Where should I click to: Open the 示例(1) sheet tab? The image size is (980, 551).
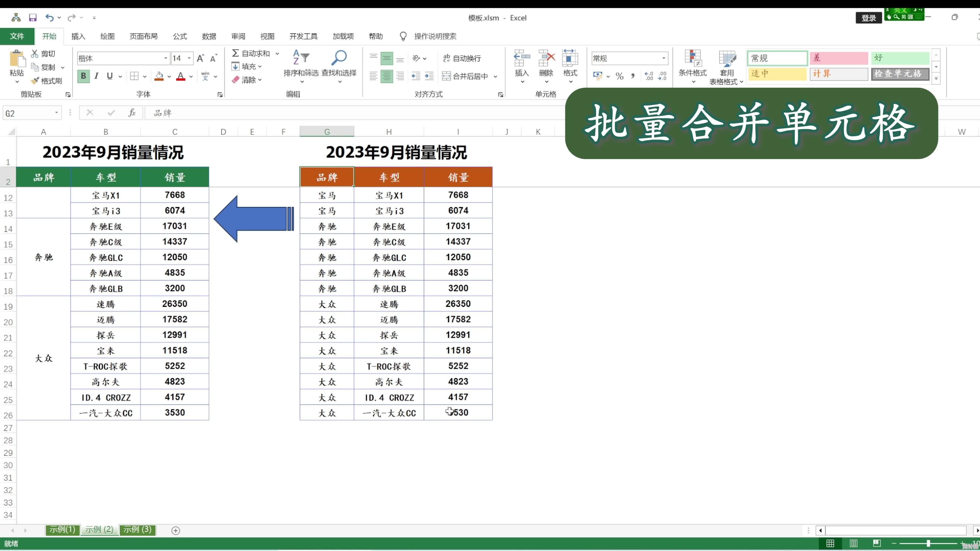[x=62, y=529]
